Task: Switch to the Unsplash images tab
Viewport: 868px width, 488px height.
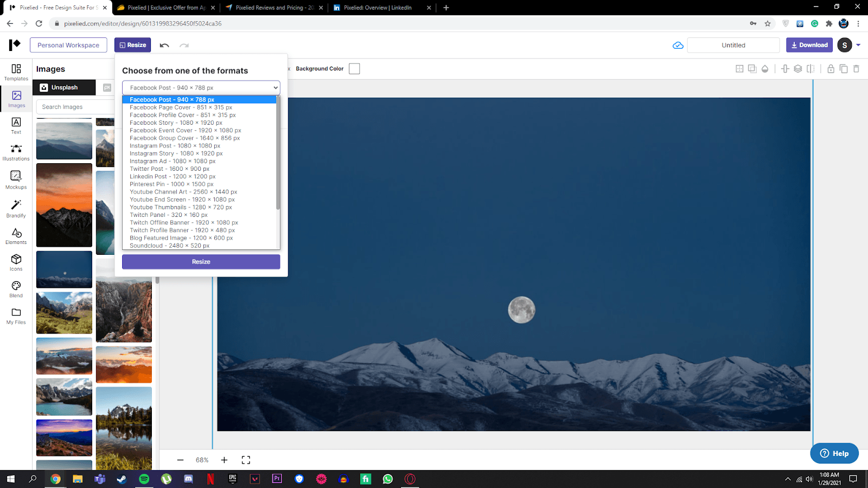Action: (x=63, y=87)
